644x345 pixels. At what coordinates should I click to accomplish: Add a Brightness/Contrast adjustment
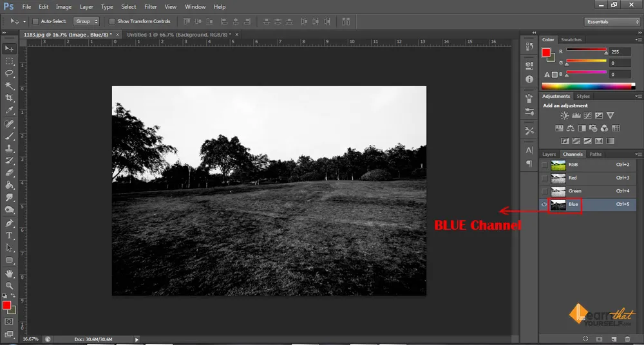point(565,116)
